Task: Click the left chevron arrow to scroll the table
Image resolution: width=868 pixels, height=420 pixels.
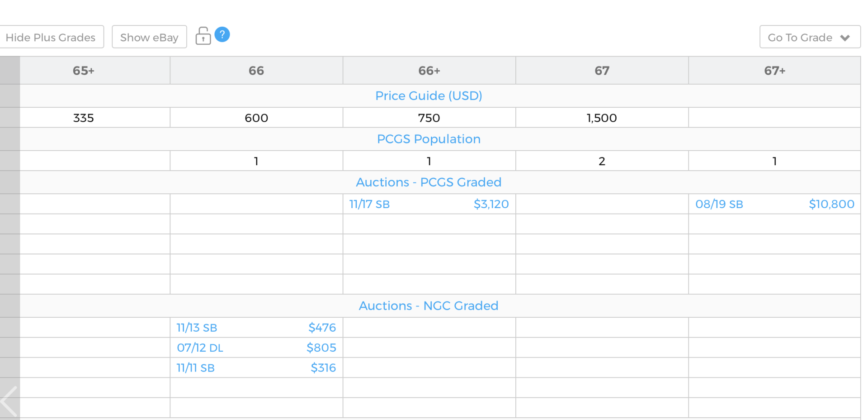Action: (x=9, y=401)
